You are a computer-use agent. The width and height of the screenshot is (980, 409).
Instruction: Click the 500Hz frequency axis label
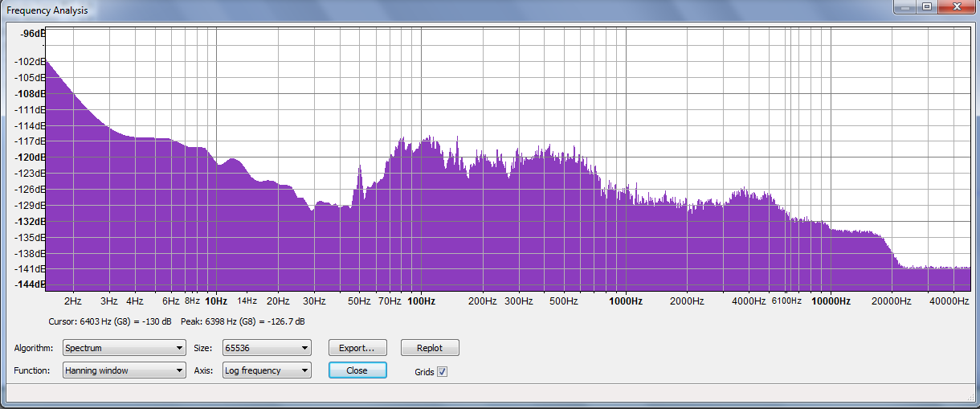(x=564, y=301)
